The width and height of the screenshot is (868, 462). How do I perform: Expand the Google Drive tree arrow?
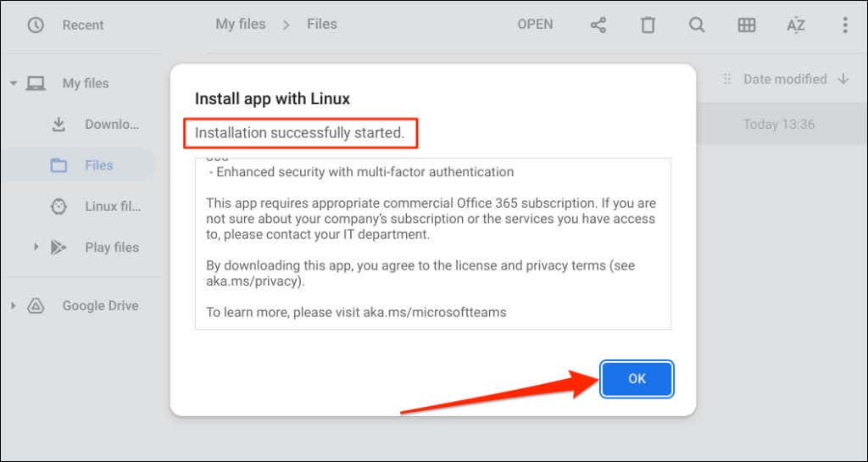(x=14, y=305)
